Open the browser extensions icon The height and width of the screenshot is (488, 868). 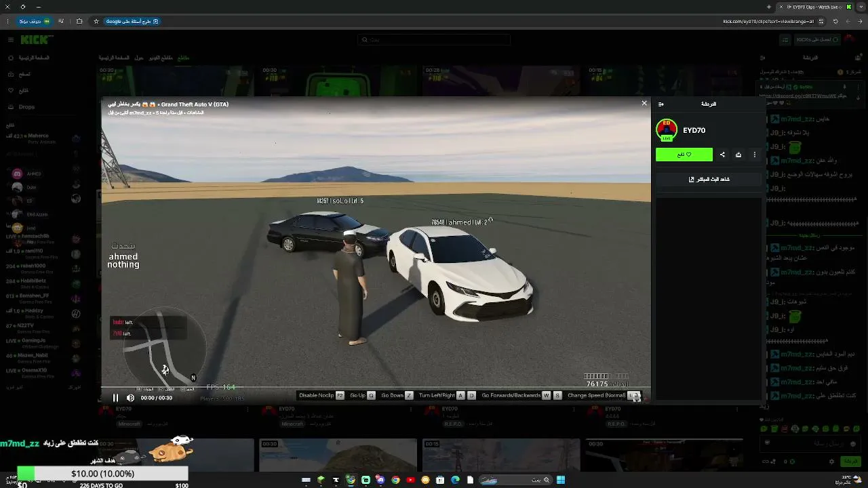pos(79,21)
